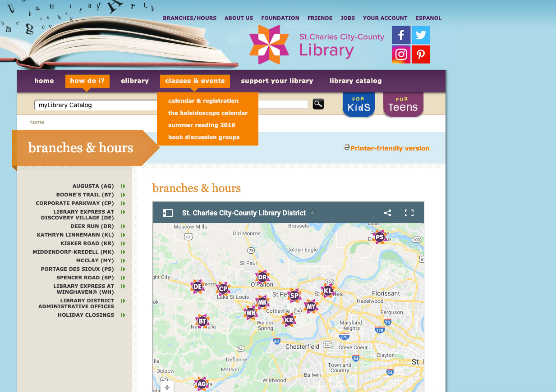Click the printer icon beside Printer-friendly version
556x392 pixels.
pos(347,147)
